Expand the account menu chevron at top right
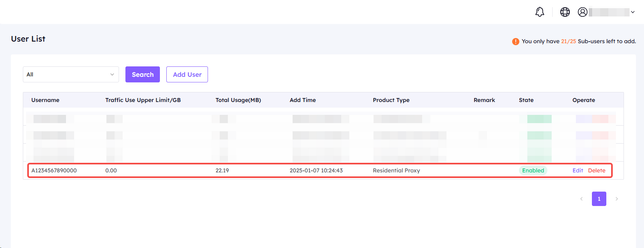644x248 pixels. (x=633, y=12)
